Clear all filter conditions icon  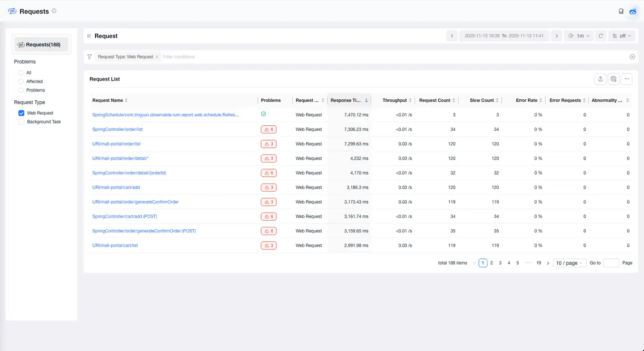pyautogui.click(x=632, y=57)
